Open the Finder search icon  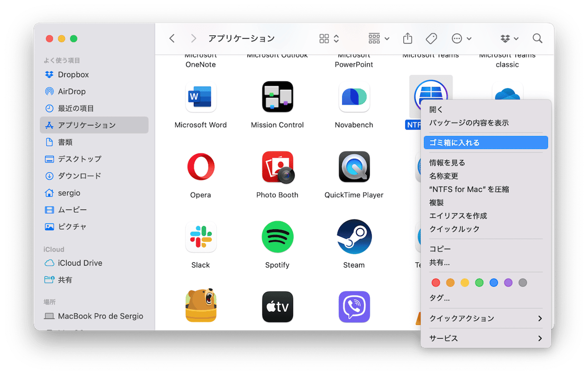(x=537, y=38)
